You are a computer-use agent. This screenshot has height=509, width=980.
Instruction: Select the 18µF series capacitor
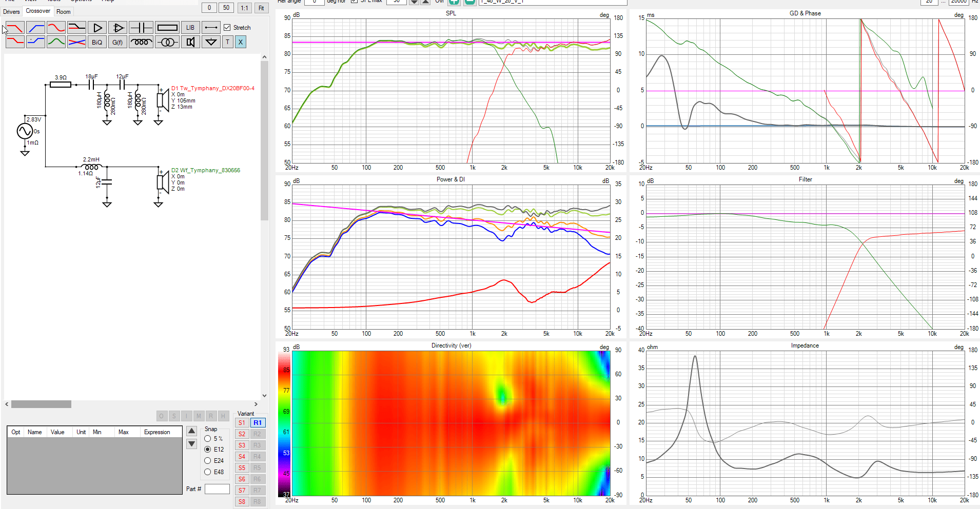coord(92,85)
